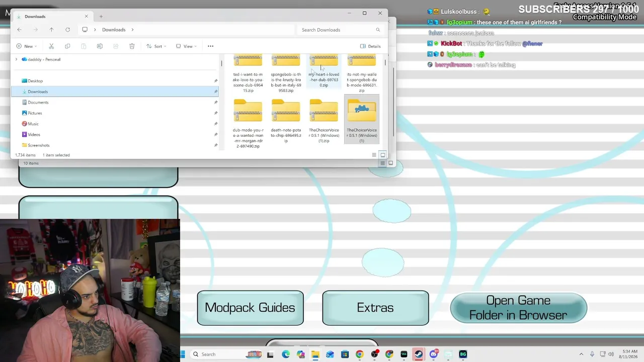Image resolution: width=644 pixels, height=362 pixels.
Task: Click the Windows Start button
Action: 183,354
